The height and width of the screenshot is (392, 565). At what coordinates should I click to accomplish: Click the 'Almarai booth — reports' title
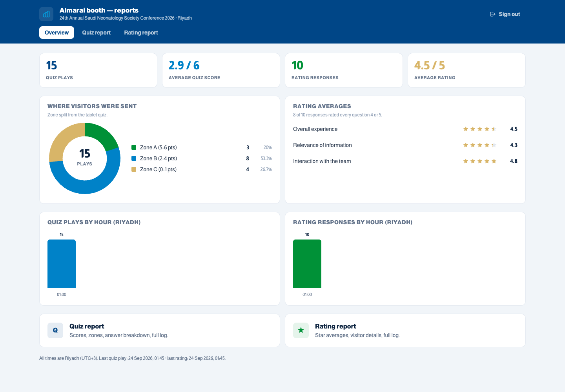coord(99,10)
